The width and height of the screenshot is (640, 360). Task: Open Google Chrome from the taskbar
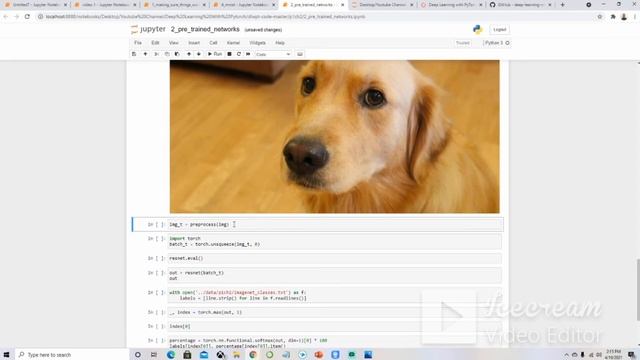pyautogui.click(x=253, y=355)
